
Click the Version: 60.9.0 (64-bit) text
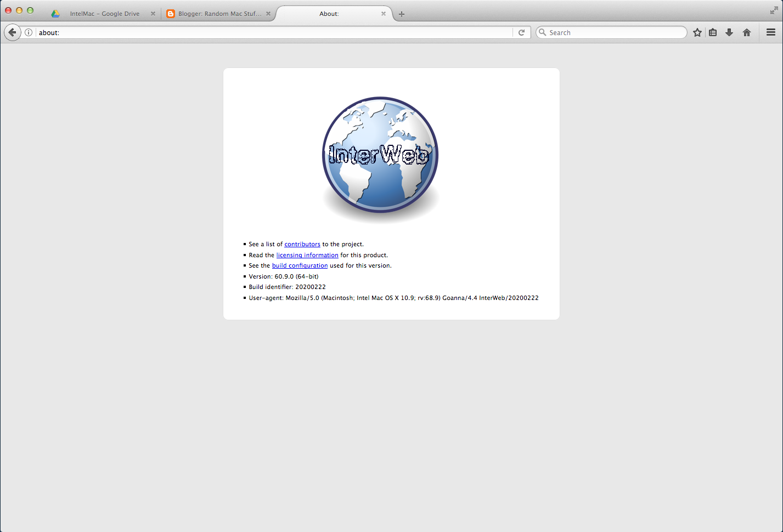pos(284,276)
